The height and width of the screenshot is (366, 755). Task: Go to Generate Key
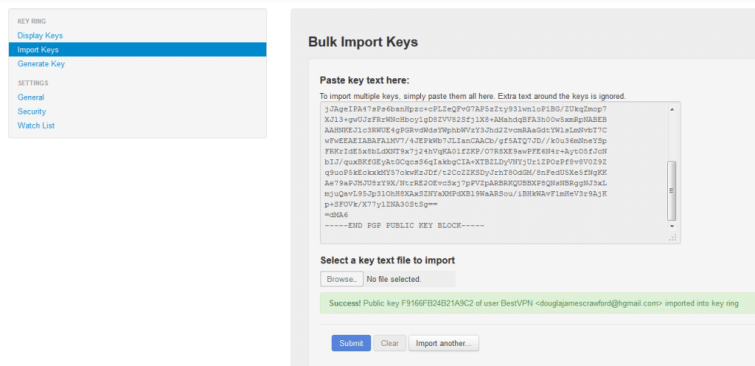click(41, 64)
